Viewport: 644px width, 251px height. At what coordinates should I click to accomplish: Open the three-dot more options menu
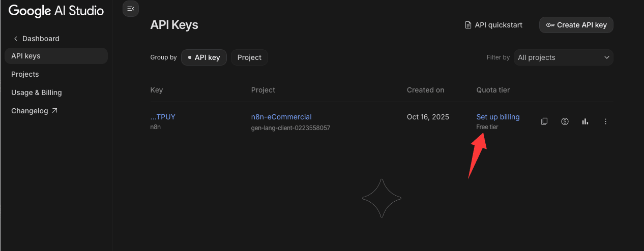point(605,121)
